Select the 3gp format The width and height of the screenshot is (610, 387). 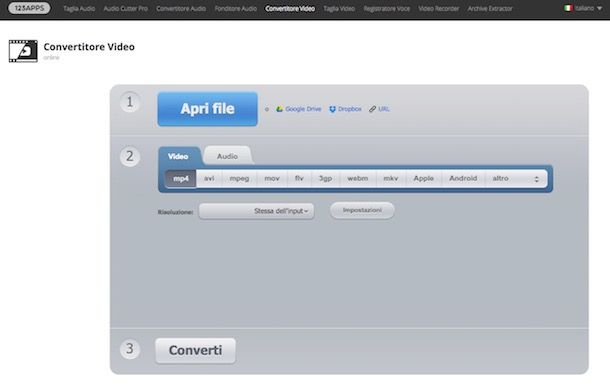326,179
